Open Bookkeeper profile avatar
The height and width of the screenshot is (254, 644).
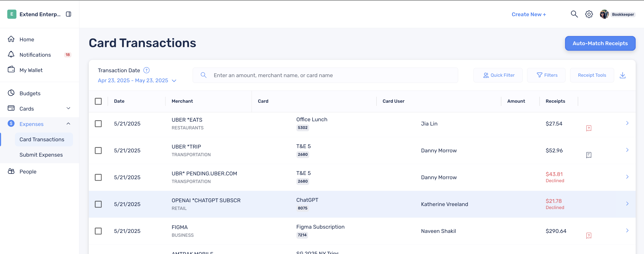pos(604,14)
